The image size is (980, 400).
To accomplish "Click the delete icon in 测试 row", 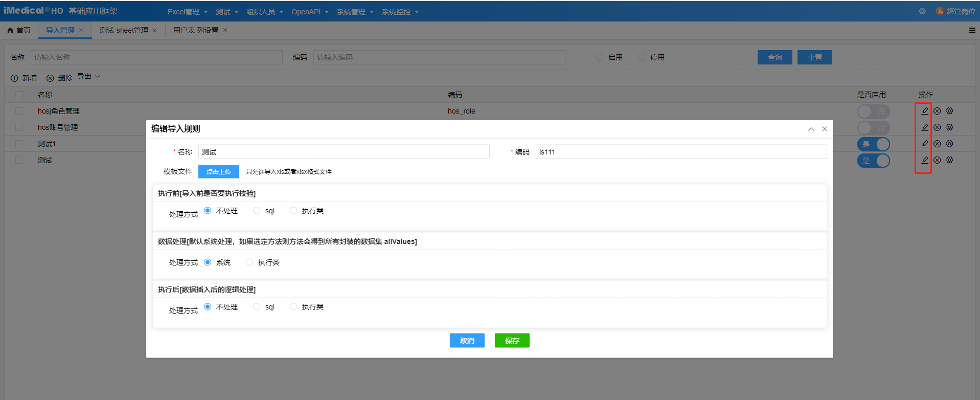I will [x=937, y=160].
